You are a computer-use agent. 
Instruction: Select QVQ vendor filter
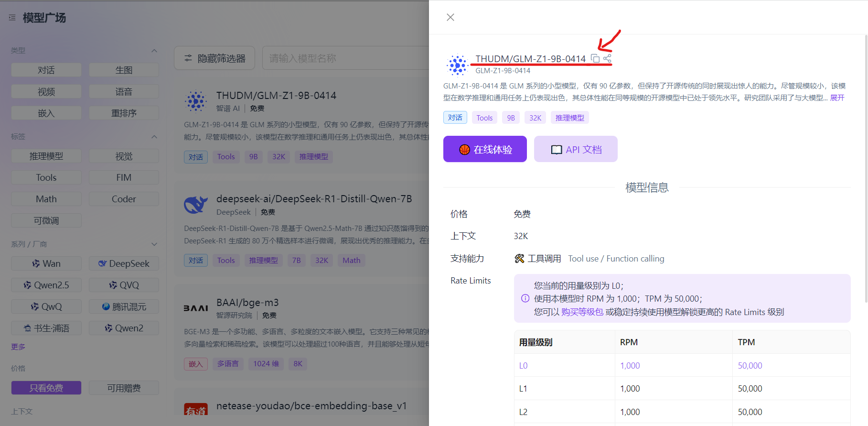point(124,285)
